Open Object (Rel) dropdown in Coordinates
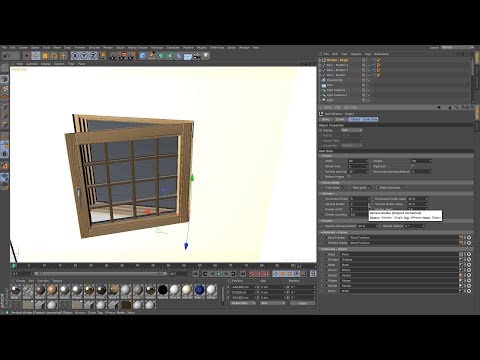The image size is (480, 360). [243, 303]
